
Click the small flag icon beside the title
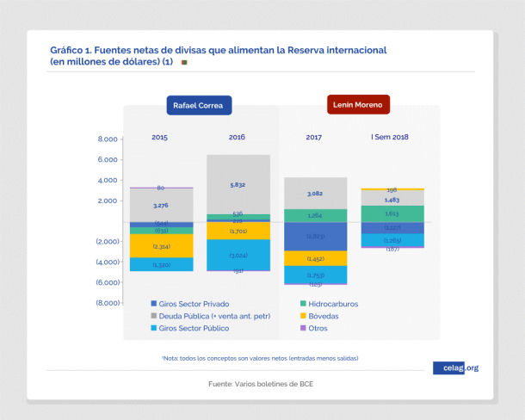pos(184,64)
